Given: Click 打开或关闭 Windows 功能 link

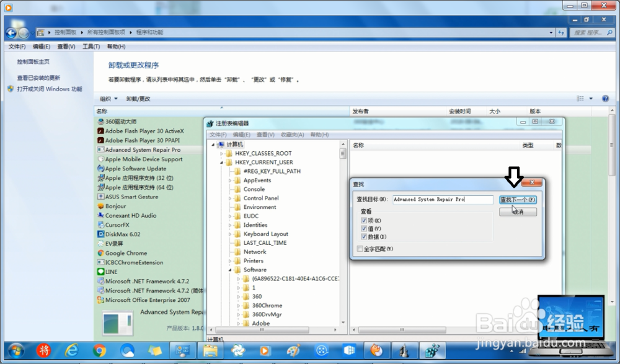Looking at the screenshot, I should pos(50,89).
